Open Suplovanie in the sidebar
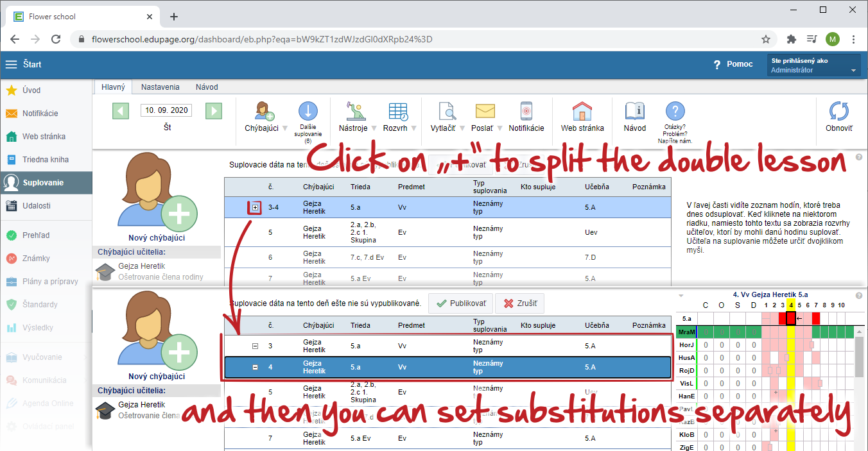Image resolution: width=868 pixels, height=451 pixels. coord(46,183)
